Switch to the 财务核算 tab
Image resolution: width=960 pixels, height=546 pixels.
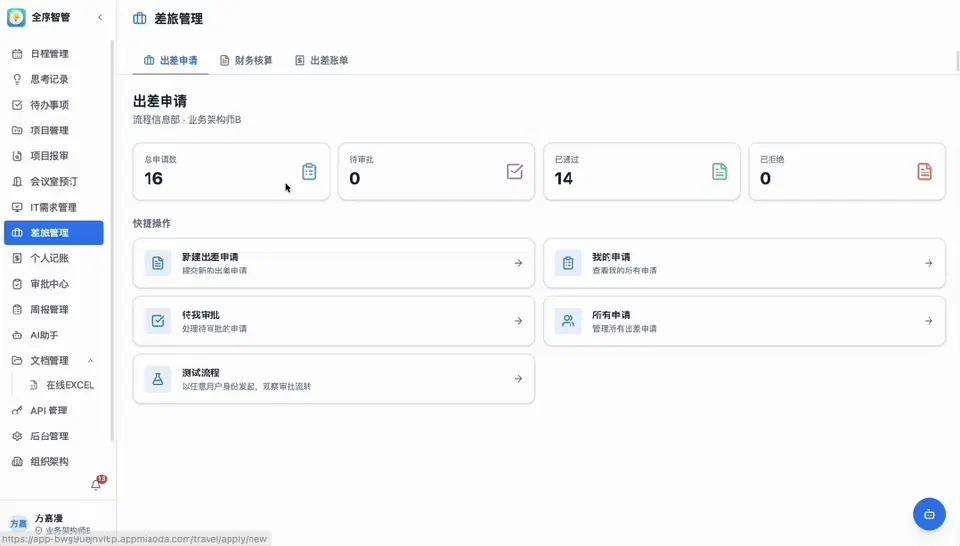click(x=246, y=61)
